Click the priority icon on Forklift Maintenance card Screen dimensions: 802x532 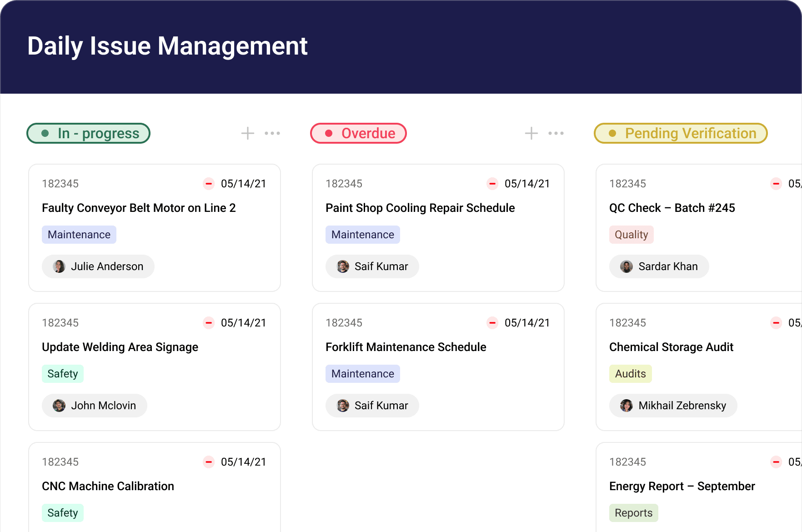click(x=492, y=323)
